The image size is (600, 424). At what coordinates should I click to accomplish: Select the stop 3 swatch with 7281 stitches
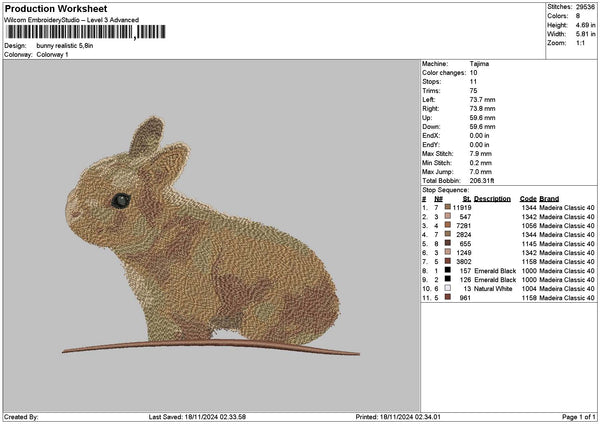point(448,225)
